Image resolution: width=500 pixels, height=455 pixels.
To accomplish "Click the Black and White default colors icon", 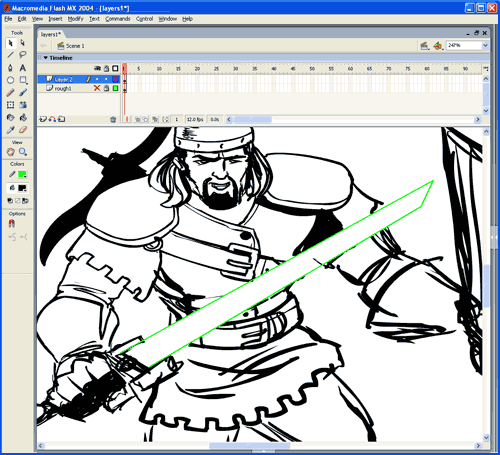I will [10, 201].
